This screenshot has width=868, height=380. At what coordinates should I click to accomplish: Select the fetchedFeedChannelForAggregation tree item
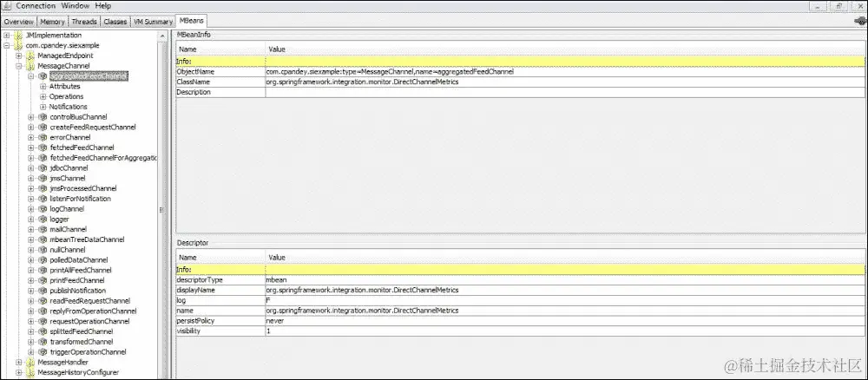(x=103, y=158)
